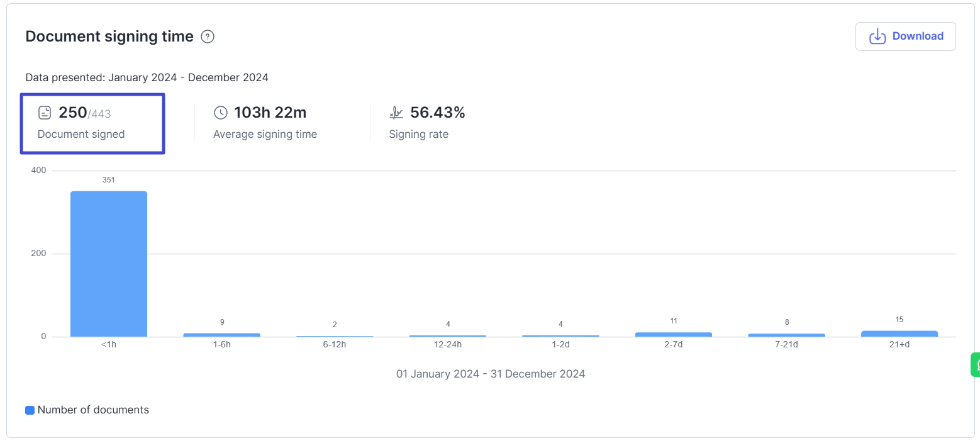Open the Document signing time help tooltip
Image resolution: width=980 pixels, height=443 pixels.
[208, 37]
